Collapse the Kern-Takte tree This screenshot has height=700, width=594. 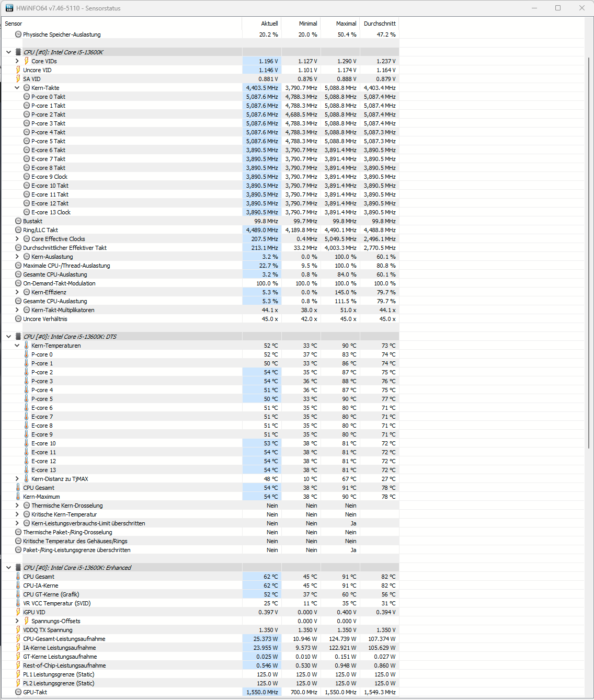17,88
